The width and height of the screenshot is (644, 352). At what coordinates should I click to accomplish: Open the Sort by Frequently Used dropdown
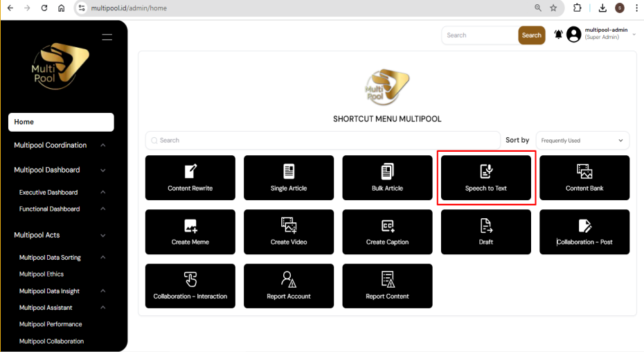[582, 141]
